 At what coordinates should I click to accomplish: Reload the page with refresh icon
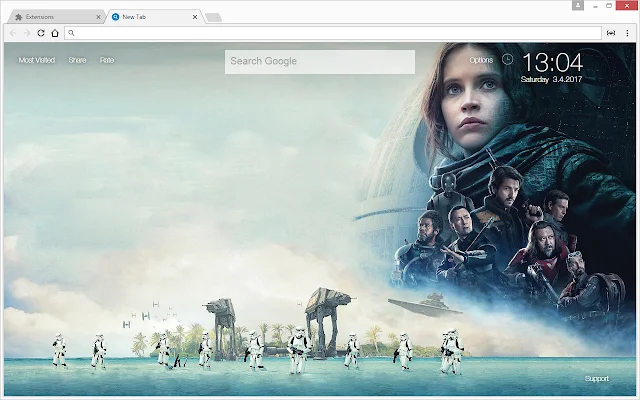click(41, 33)
